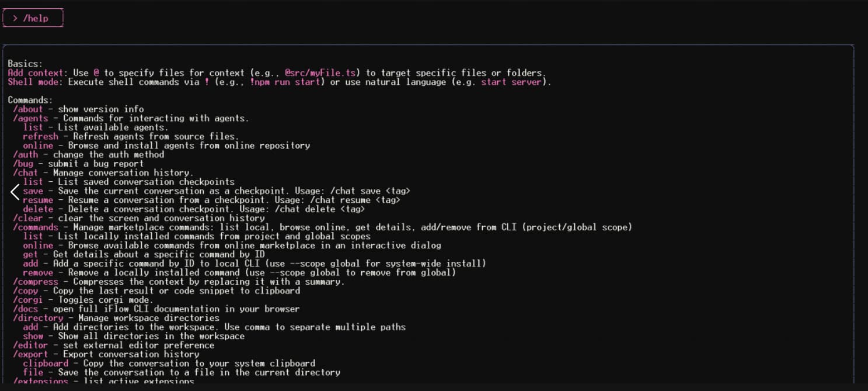868x391 pixels.
Task: Select the /chat command entry
Action: [x=25, y=172]
